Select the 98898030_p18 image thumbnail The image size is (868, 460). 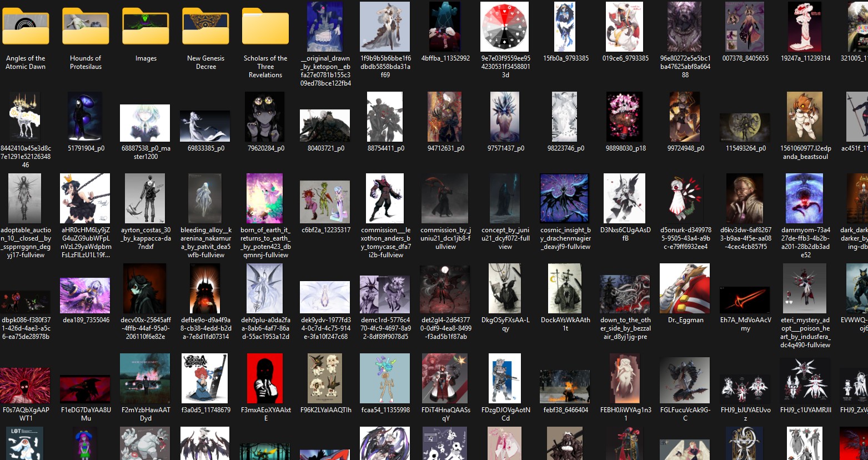point(625,117)
